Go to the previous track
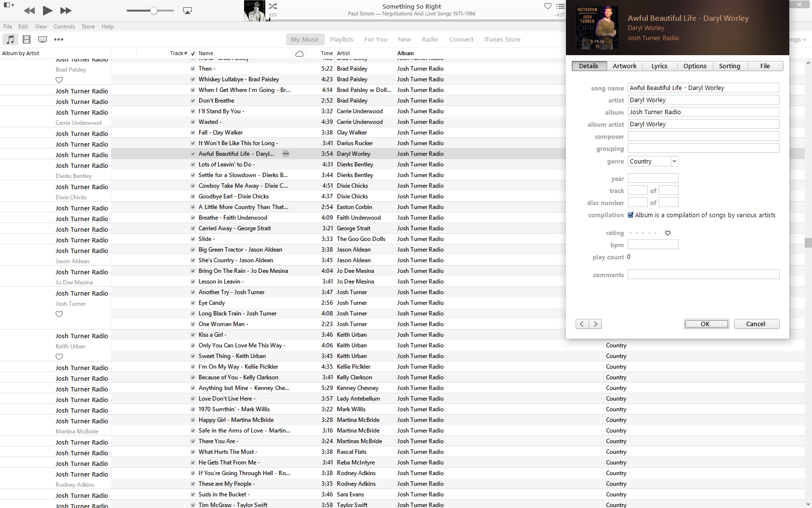Screen dimensions: 812x508 click(29, 10)
